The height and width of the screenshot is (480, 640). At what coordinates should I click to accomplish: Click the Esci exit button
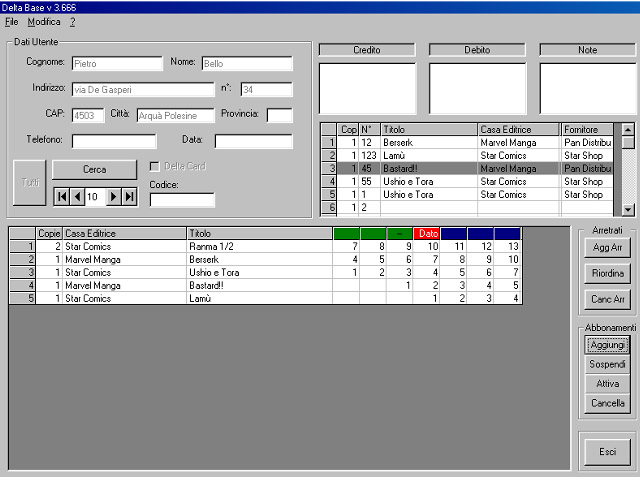pos(607,452)
